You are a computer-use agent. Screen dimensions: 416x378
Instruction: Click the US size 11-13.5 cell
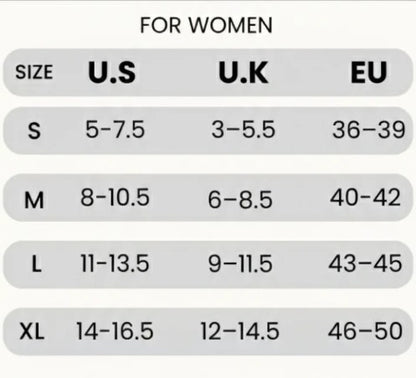point(115,263)
